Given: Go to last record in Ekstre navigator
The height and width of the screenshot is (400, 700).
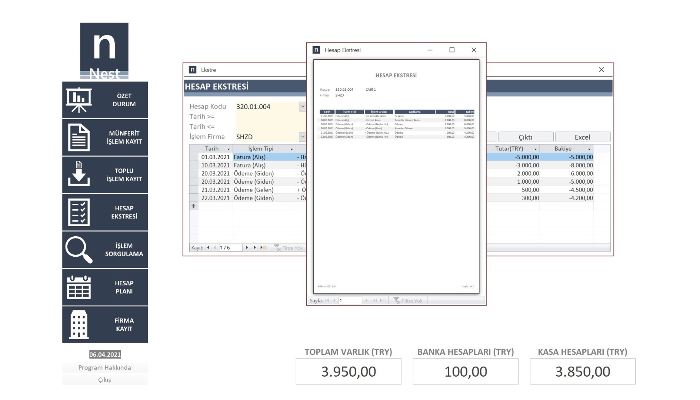Looking at the screenshot, I should 255,247.
